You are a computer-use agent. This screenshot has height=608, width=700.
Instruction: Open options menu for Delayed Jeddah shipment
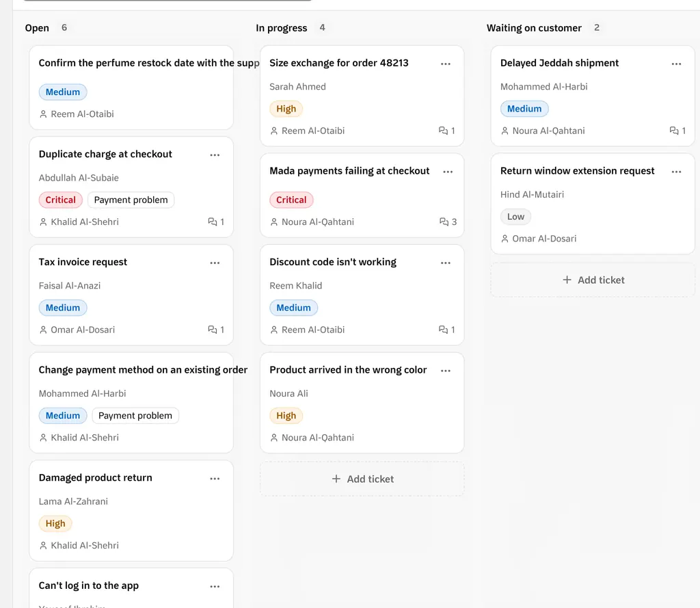point(676,64)
